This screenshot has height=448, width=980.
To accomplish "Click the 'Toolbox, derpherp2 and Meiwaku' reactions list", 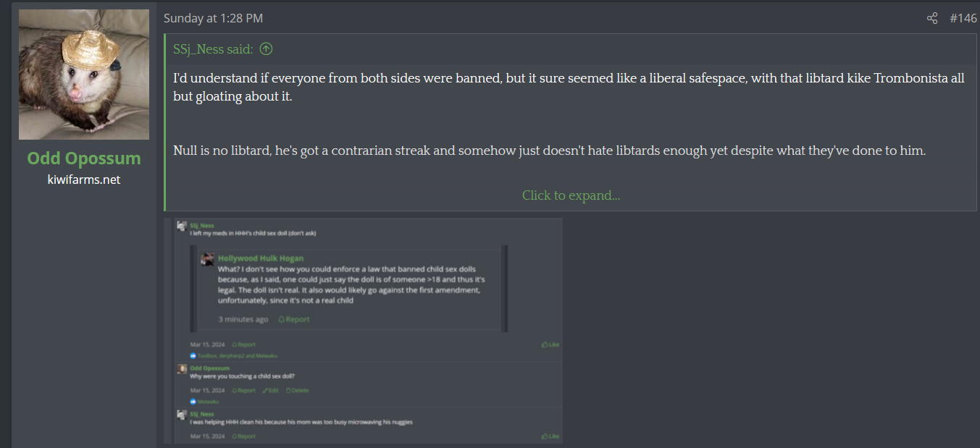I will click(238, 356).
